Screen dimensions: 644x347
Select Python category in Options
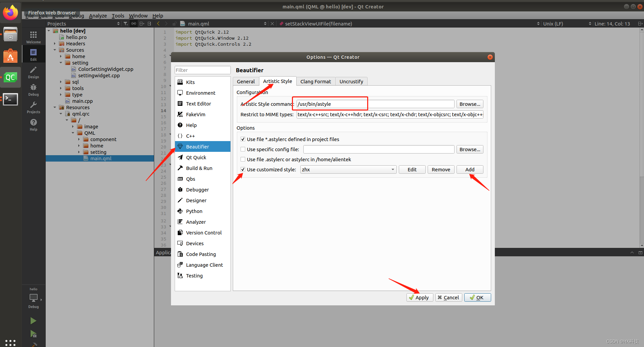203,211
